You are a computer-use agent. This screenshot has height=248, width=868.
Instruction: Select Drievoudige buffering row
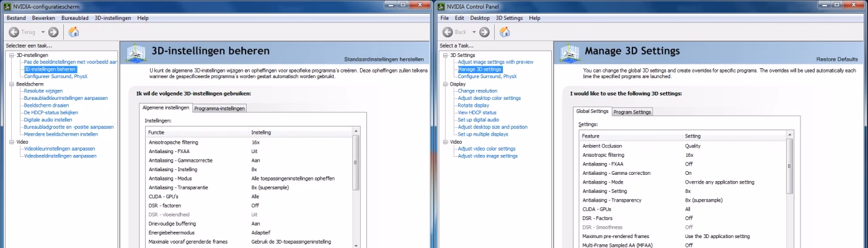249,223
